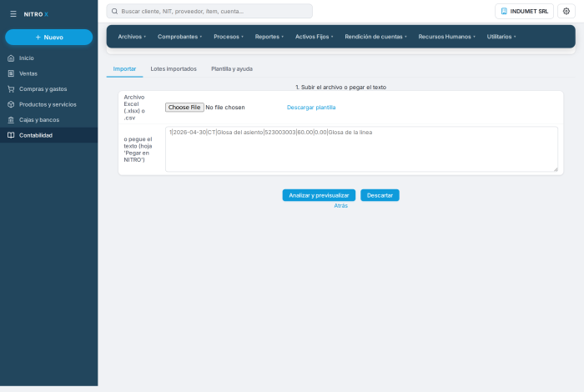Click the INDUMET SRL company button
Viewport: 584px width, 392px height.
coord(524,11)
